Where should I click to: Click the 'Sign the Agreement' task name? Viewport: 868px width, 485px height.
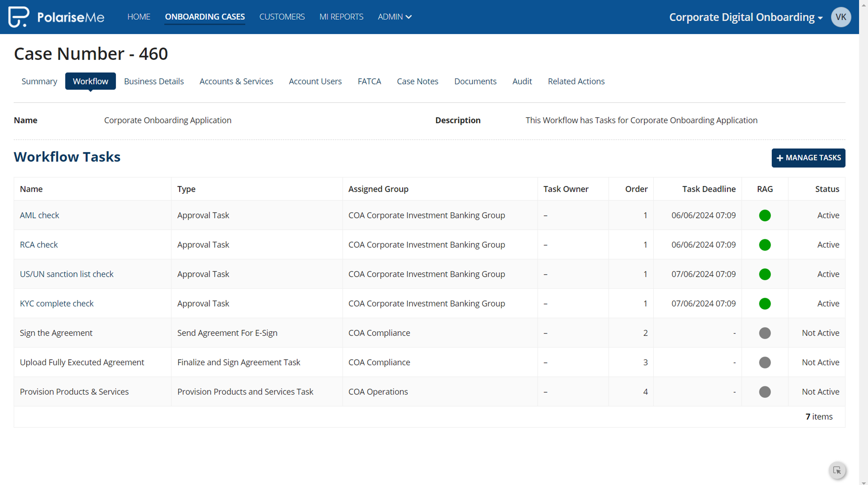pos(56,333)
